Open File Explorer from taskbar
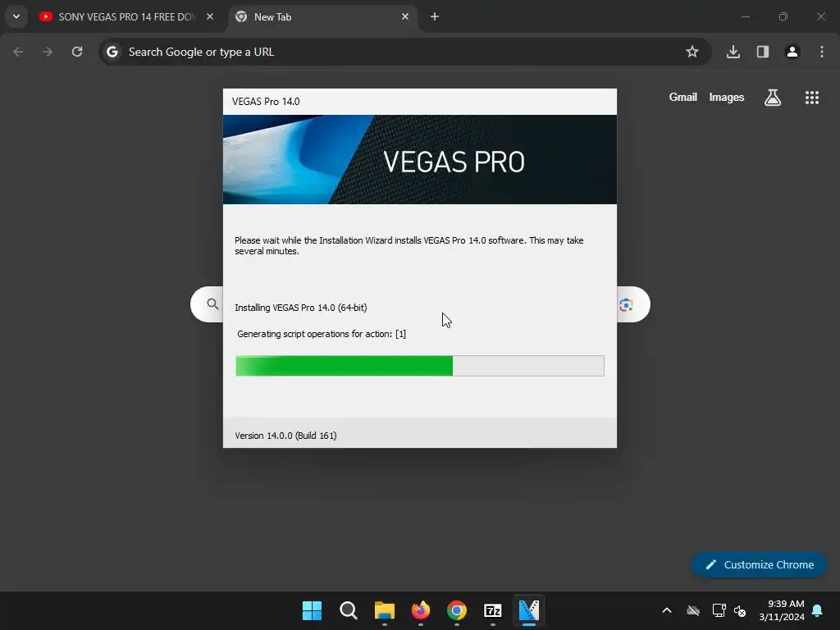Viewport: 840px width, 630px height. (385, 610)
